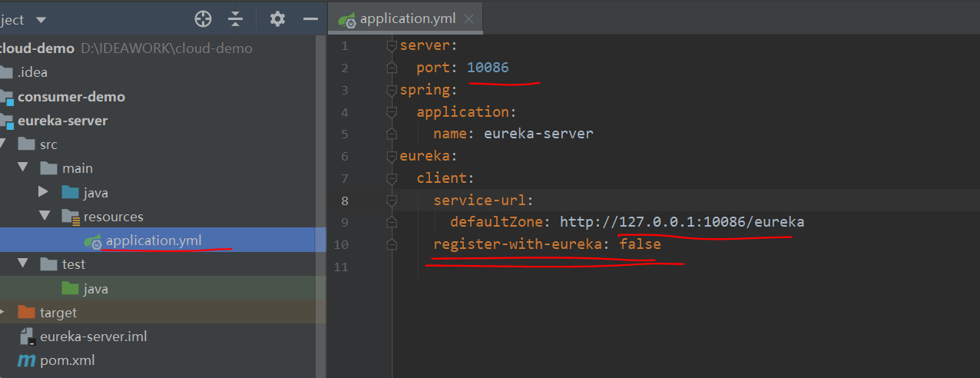
Task: Fold the server block at line 1 gutter
Action: 392,46
